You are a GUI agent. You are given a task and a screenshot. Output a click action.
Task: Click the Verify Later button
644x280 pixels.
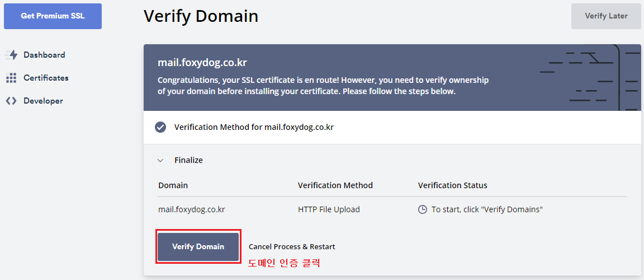click(x=606, y=16)
